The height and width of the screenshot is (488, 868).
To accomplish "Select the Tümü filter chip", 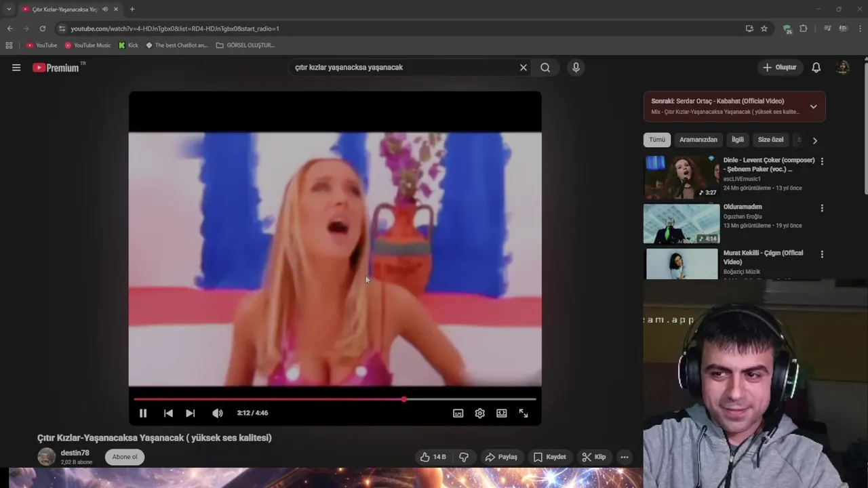I will click(x=657, y=140).
